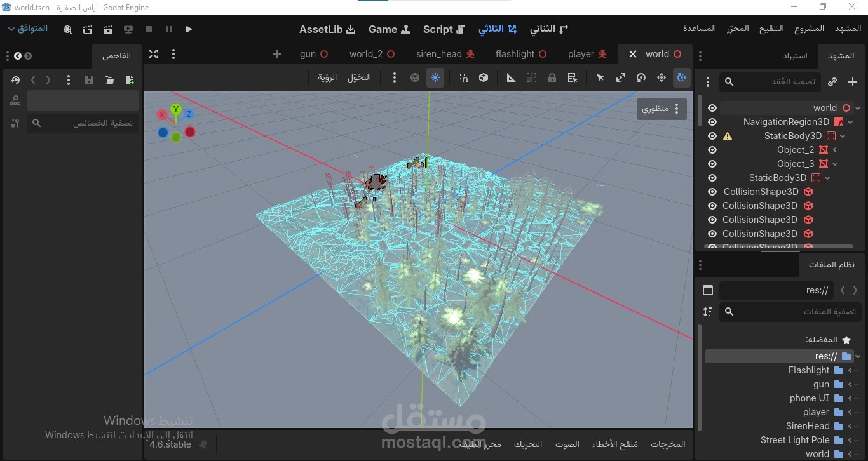Run a specific scene clapperboard icon

tap(88, 29)
